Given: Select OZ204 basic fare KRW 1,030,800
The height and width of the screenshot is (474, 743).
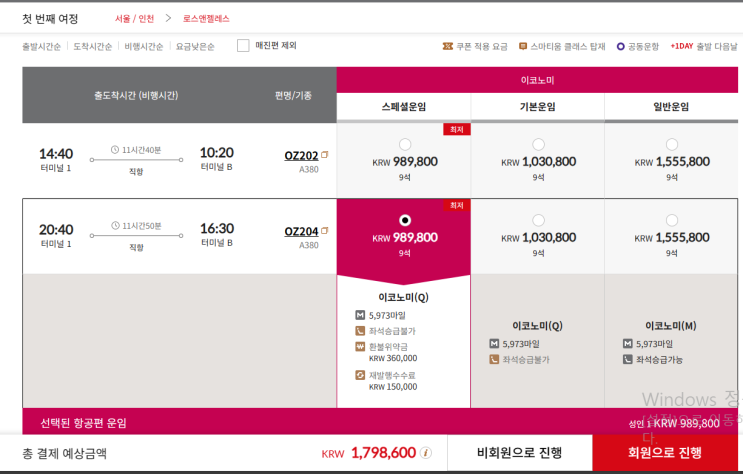Looking at the screenshot, I should 538,220.
